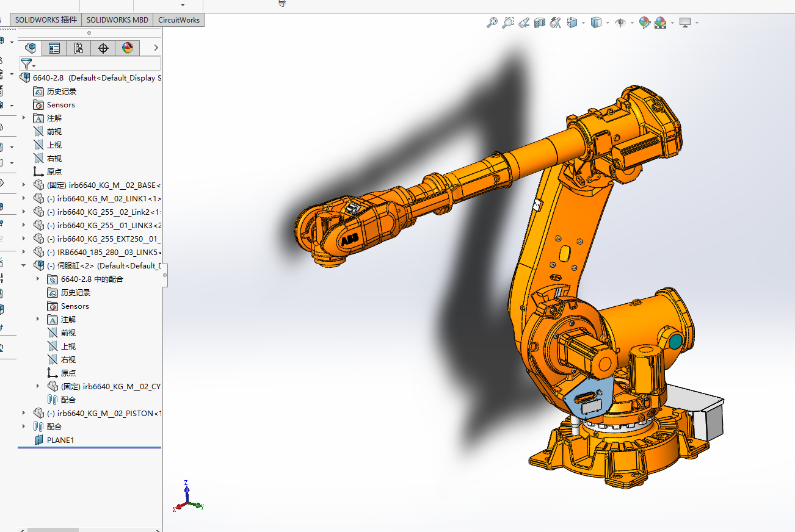Open the Dynamic Annotation Views icon
795x532 pixels.
coord(555,23)
